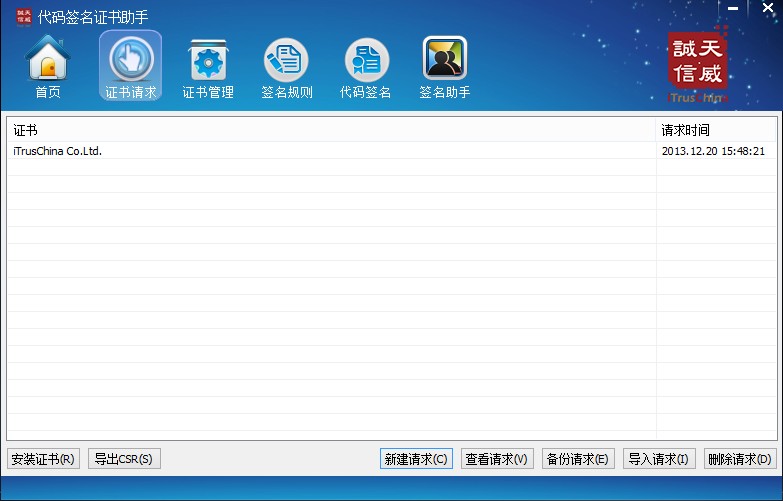The height and width of the screenshot is (501, 783).
Task: Sort by the 请求时间 column header
Action: click(x=716, y=130)
